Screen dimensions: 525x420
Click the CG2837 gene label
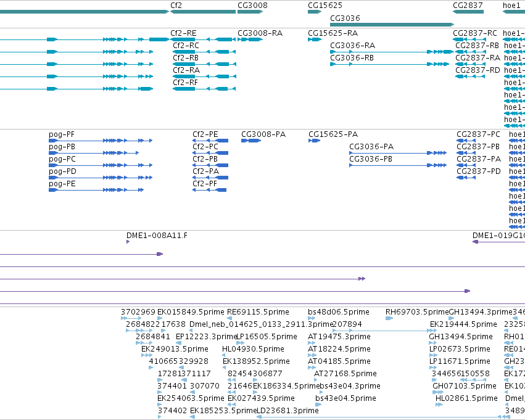click(x=468, y=6)
